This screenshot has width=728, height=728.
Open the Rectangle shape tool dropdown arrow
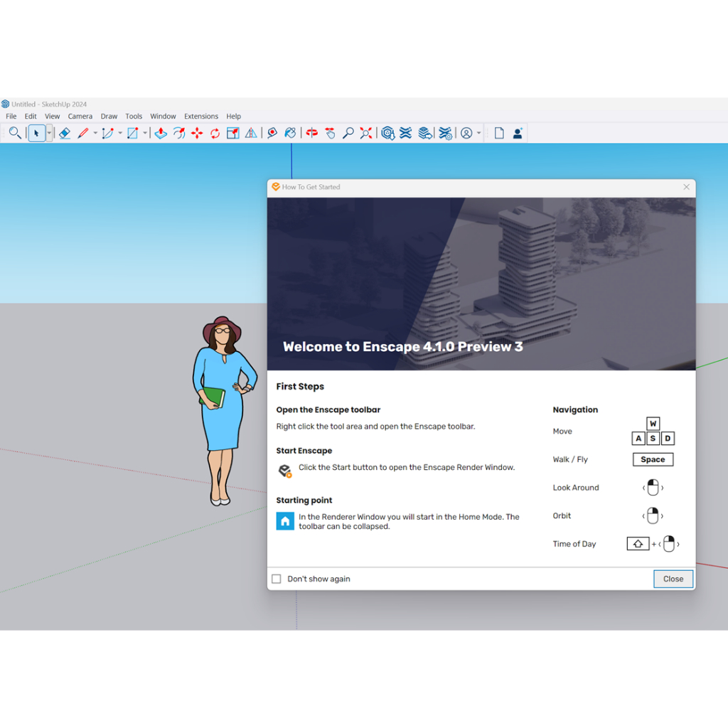[145, 133]
